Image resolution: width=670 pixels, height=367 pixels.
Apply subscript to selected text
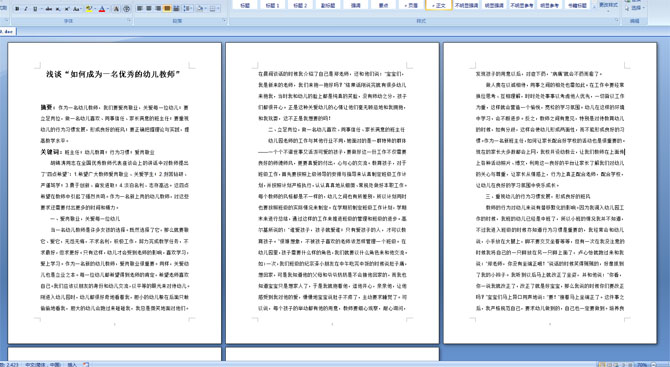pos(58,9)
